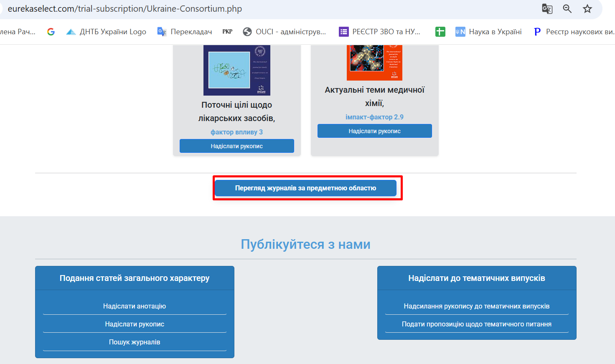
Task: Click the Google Translate icon in address bar
Action: pyautogui.click(x=547, y=9)
